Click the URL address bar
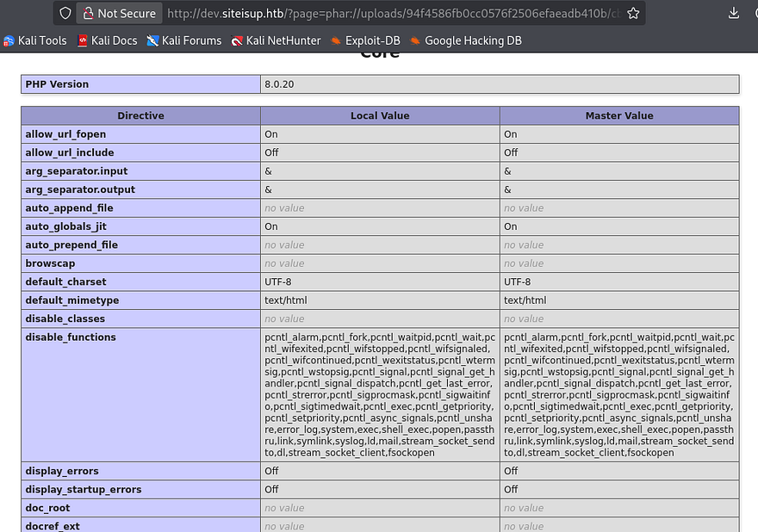The image size is (758, 532). tap(388, 13)
